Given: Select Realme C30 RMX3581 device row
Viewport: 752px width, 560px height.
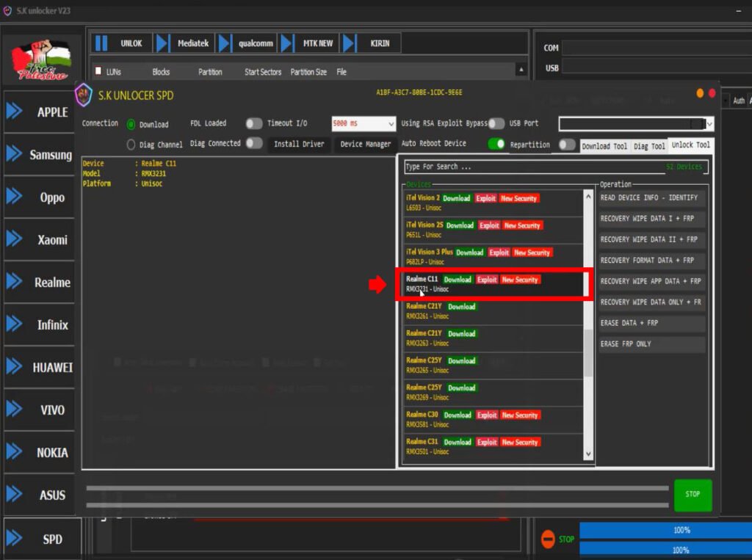Looking at the screenshot, I should point(493,419).
